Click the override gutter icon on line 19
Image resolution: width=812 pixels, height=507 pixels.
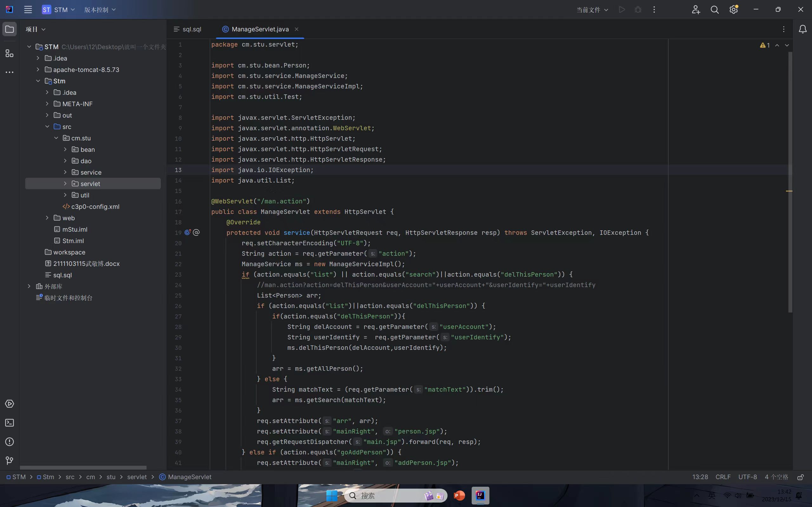(187, 232)
